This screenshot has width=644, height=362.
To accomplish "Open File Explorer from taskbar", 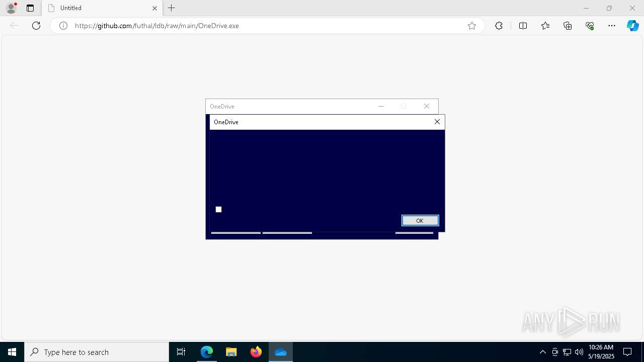I will pyautogui.click(x=231, y=352).
